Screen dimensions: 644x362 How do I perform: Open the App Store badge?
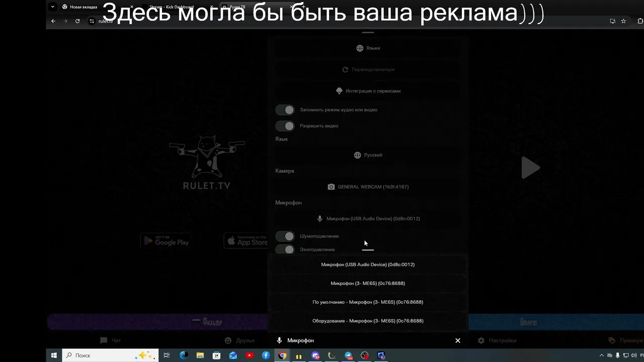246,241
